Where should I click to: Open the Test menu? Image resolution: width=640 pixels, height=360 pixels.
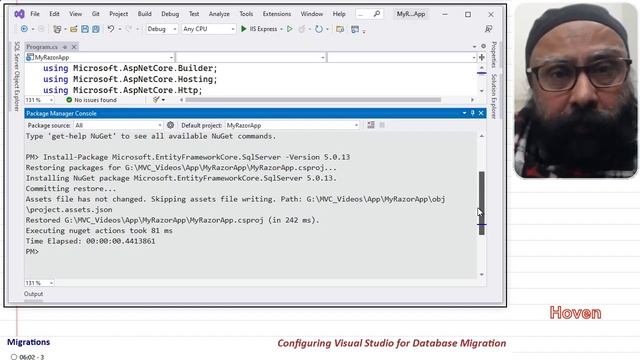point(194,14)
